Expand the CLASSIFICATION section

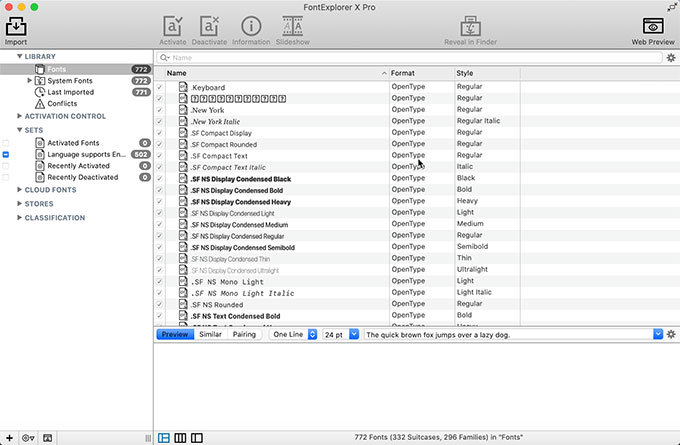[19, 217]
